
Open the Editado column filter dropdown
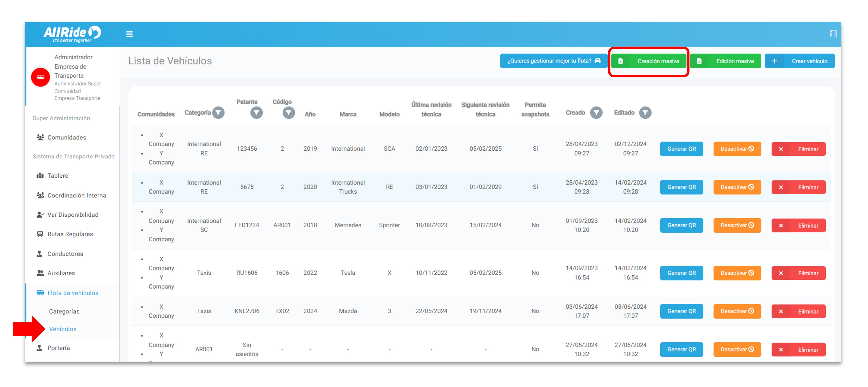[x=645, y=113]
